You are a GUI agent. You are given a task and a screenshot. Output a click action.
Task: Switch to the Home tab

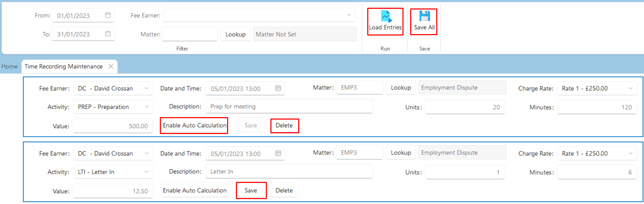pos(10,66)
